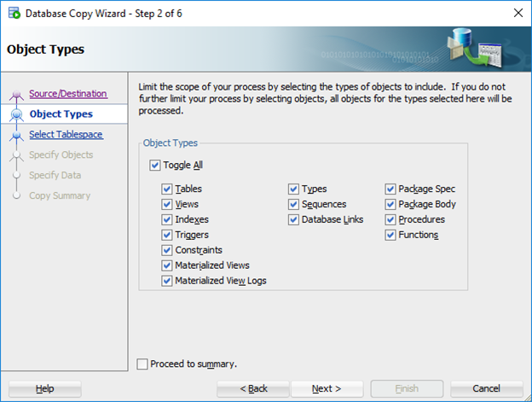Go to the Source/Destination step link
Screen dimensions: 532x402
[68, 94]
